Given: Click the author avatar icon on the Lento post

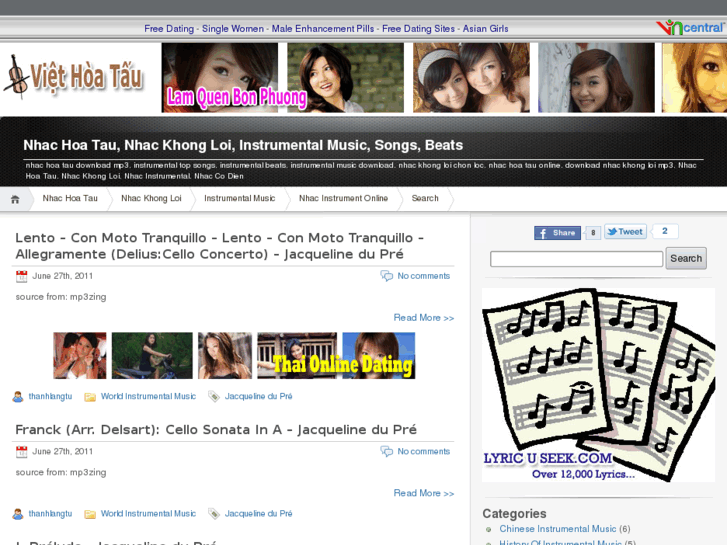Looking at the screenshot, I should (18, 397).
